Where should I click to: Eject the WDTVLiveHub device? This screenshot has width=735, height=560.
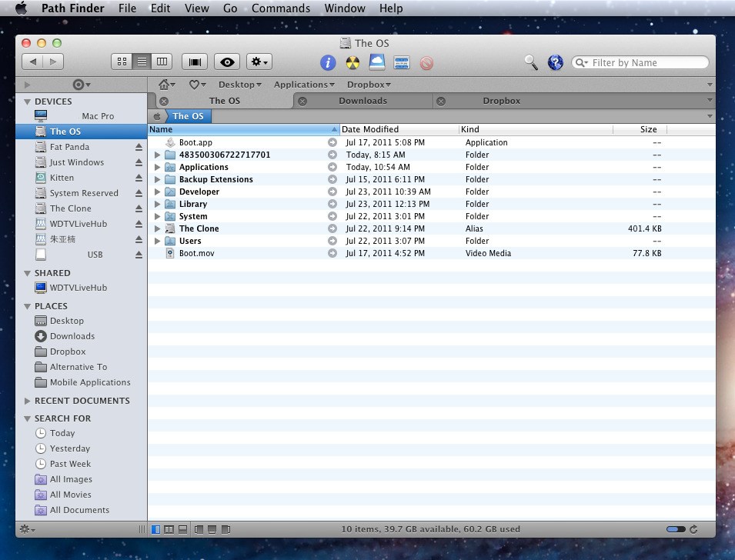click(139, 224)
